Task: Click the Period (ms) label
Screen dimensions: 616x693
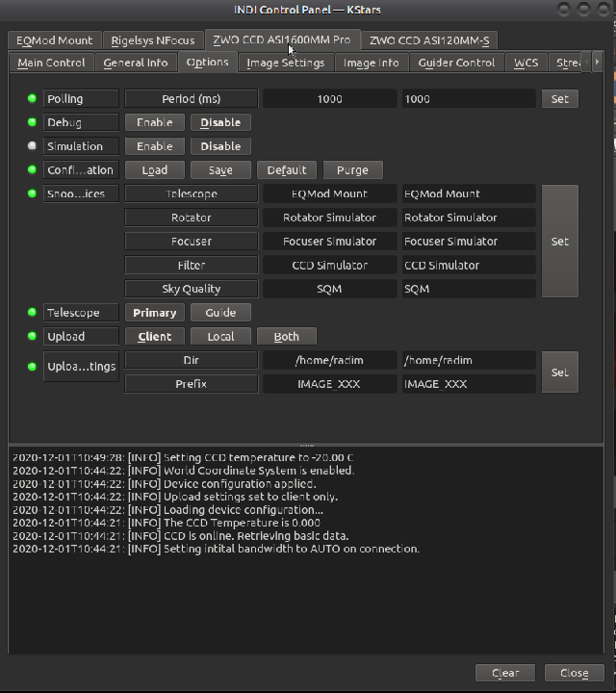Action: (192, 99)
